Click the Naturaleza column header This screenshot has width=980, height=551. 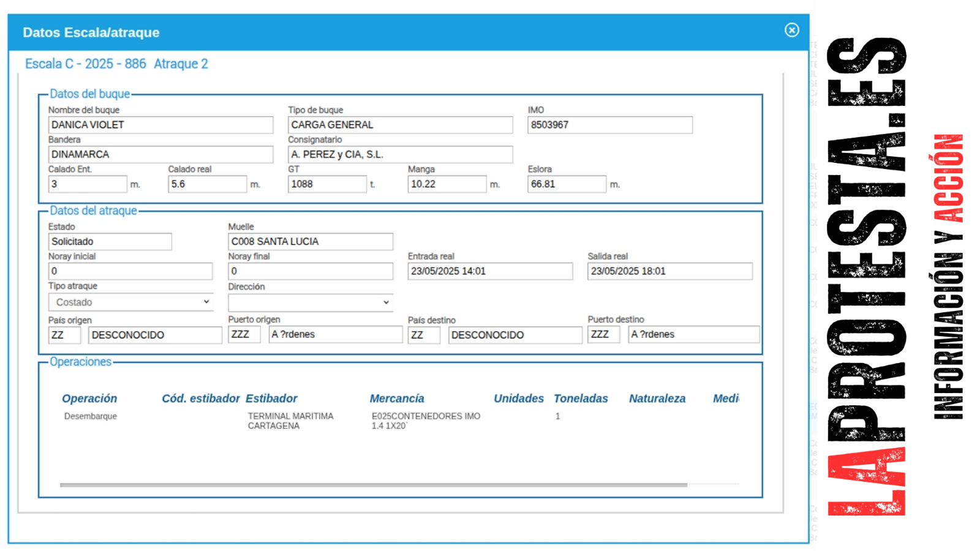point(657,399)
